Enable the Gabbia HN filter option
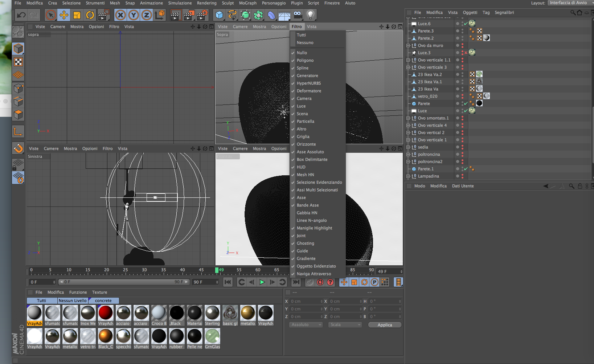594x364 pixels. point(307,213)
